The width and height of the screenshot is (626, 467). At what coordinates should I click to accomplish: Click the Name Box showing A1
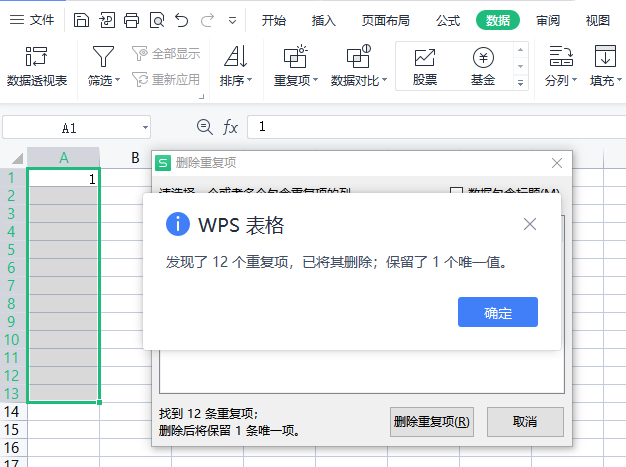tap(69, 128)
